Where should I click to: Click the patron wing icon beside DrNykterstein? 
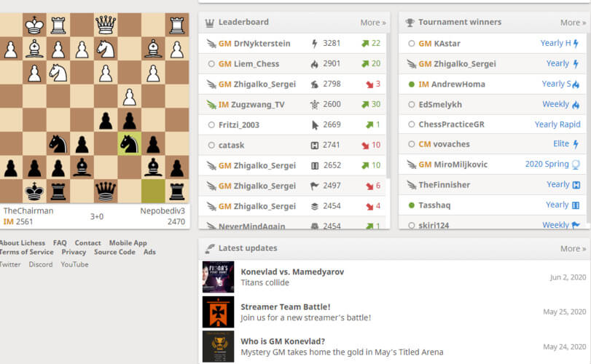[x=211, y=44]
